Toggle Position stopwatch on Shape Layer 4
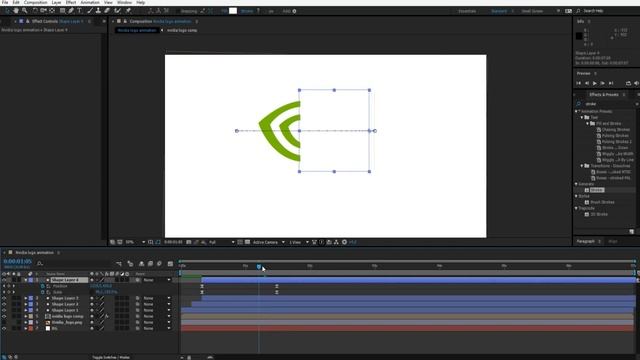The image size is (640, 360). pyautogui.click(x=42, y=286)
